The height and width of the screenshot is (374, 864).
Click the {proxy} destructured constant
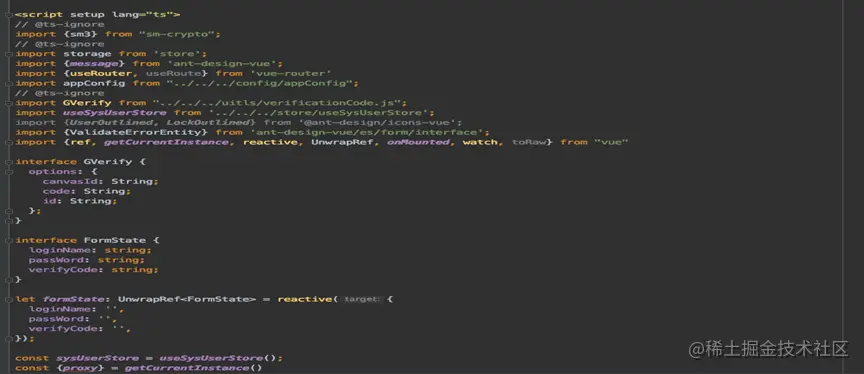[x=80, y=368]
